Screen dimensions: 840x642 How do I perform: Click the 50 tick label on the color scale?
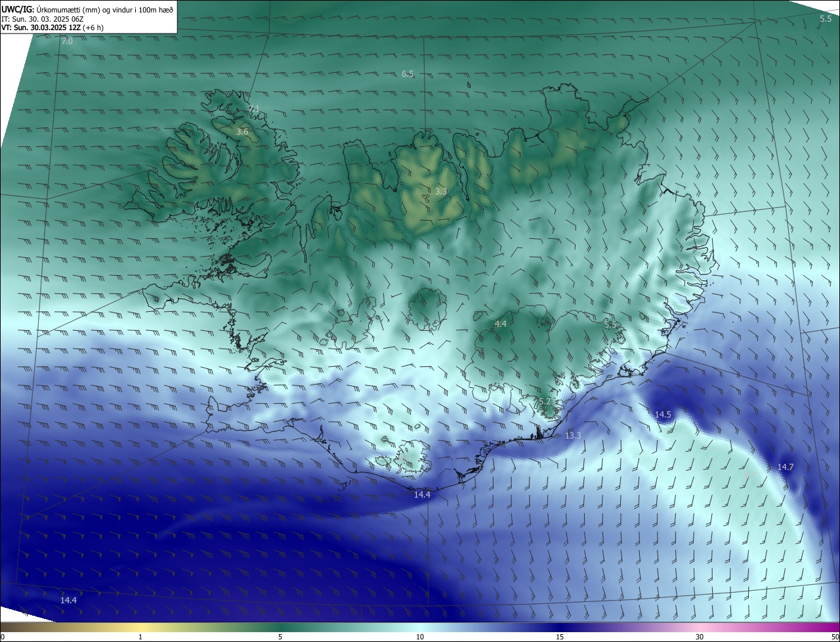pyautogui.click(x=835, y=637)
